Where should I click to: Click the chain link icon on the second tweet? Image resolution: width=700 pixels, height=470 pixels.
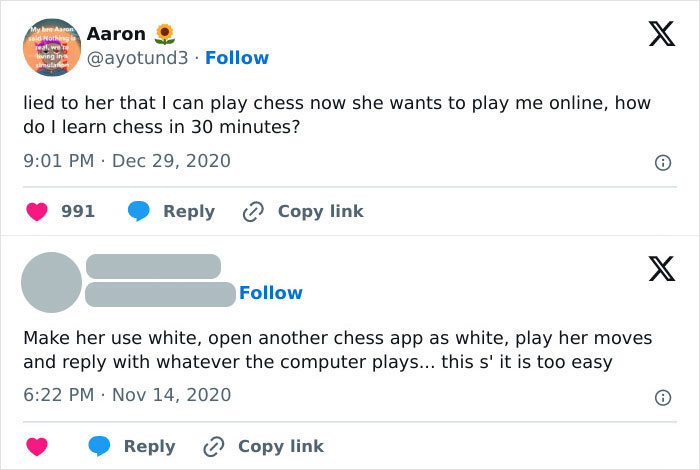point(213,446)
